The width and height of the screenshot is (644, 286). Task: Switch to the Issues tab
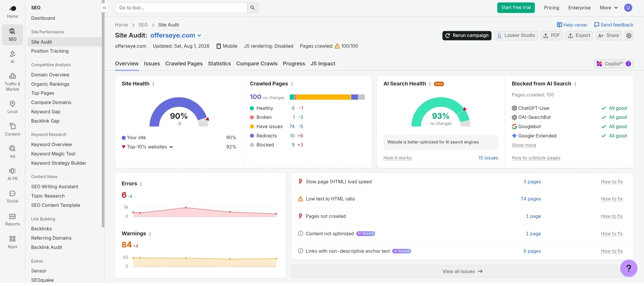point(152,64)
